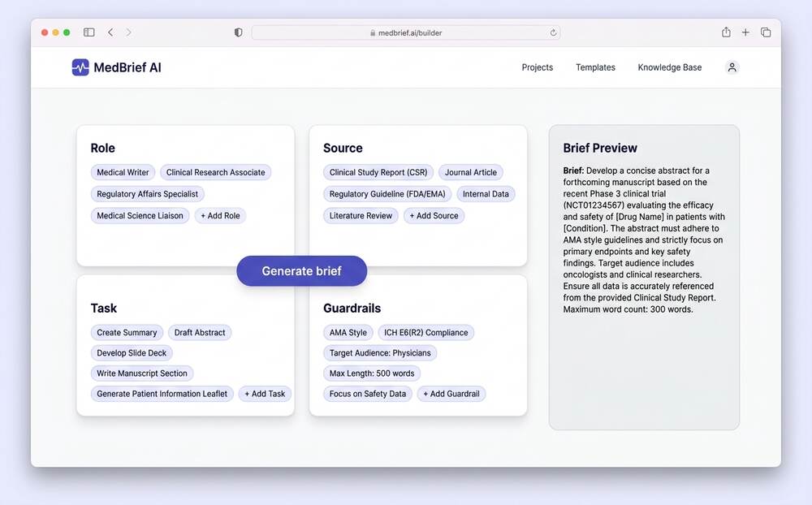Open the Projects nav item
This screenshot has width=812, height=505.
(537, 67)
